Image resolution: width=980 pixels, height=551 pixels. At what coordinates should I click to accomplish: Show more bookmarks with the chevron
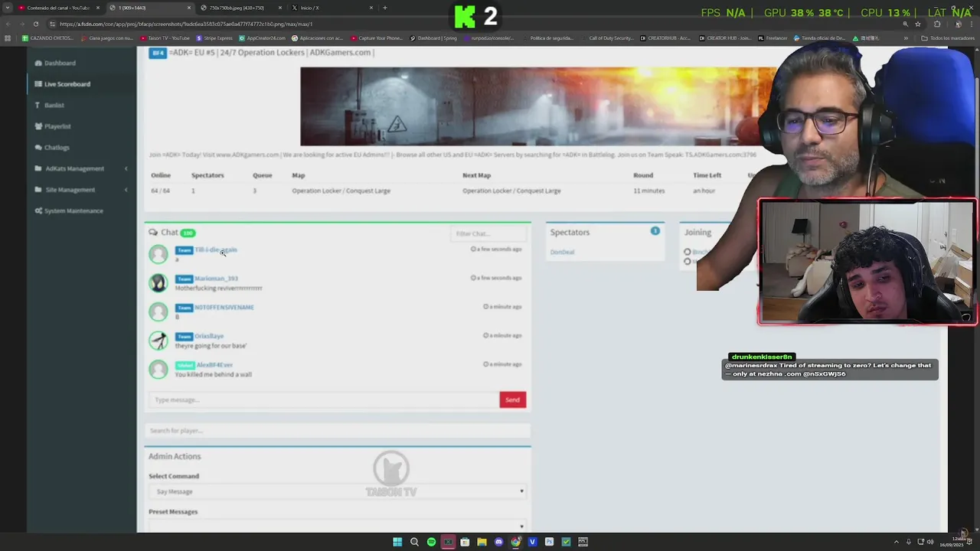(x=906, y=37)
